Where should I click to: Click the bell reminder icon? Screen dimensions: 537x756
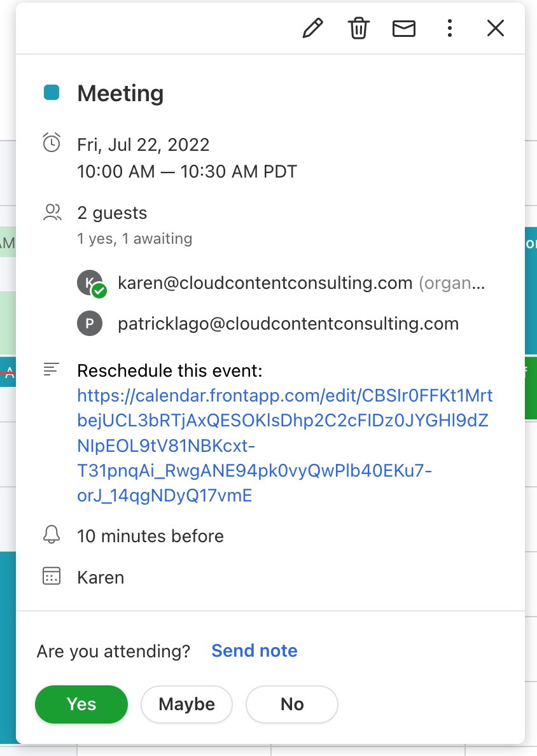(x=52, y=535)
